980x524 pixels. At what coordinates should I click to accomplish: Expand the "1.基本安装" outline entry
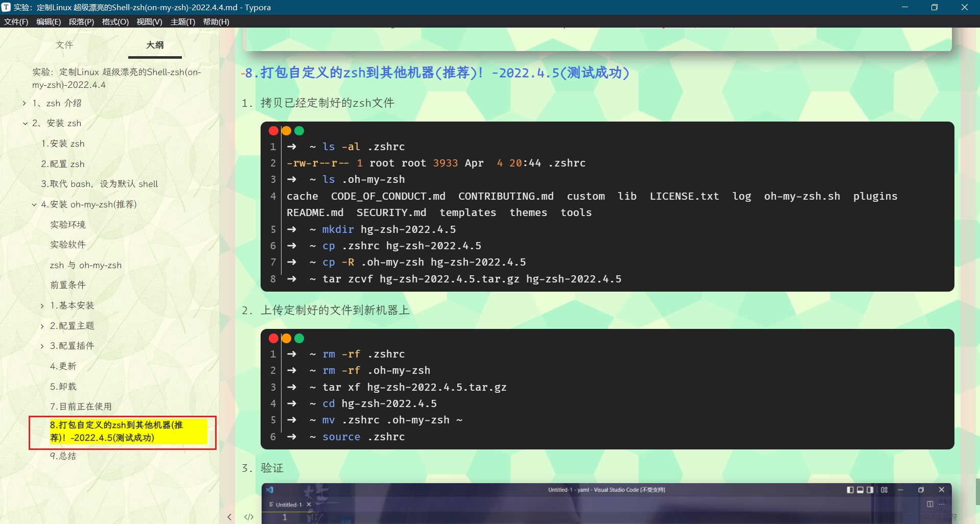point(42,305)
